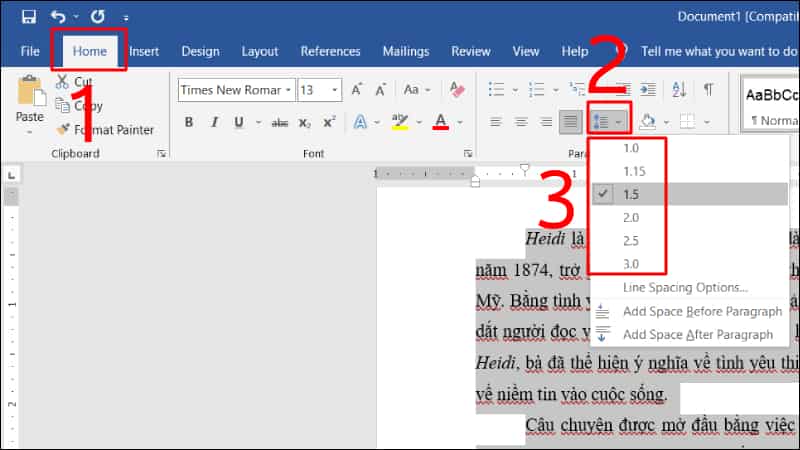Click the Show/Hide paragraph marks icon
Screen dimensions: 800x450
coord(708,90)
